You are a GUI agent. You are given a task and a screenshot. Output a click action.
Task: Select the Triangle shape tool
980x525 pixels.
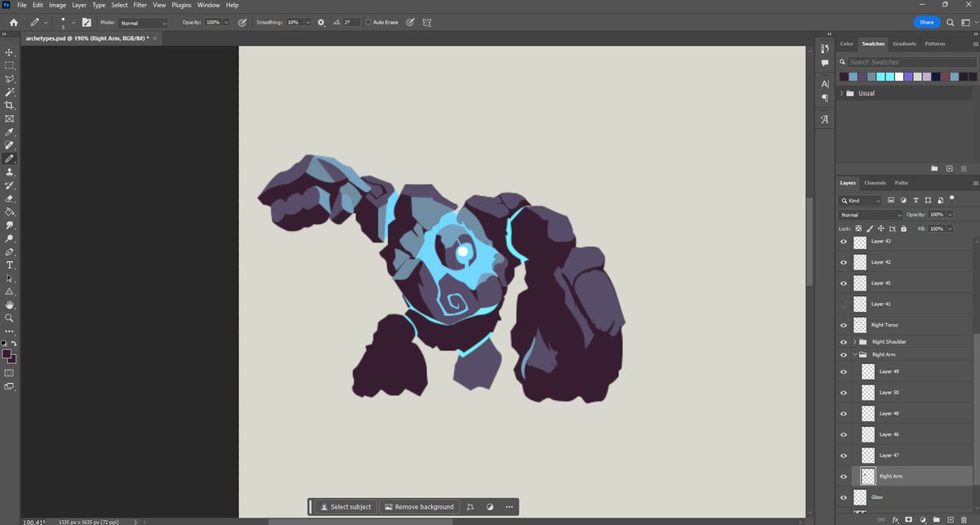coord(10,291)
